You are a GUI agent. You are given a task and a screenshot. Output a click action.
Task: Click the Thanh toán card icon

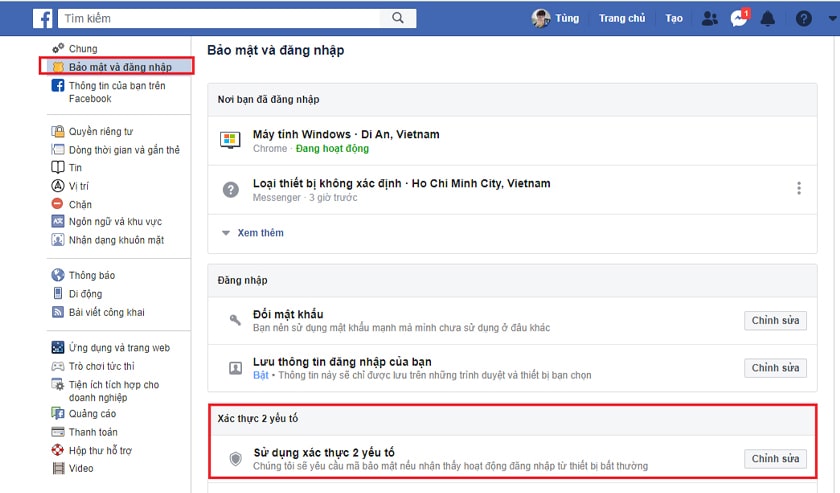58,432
